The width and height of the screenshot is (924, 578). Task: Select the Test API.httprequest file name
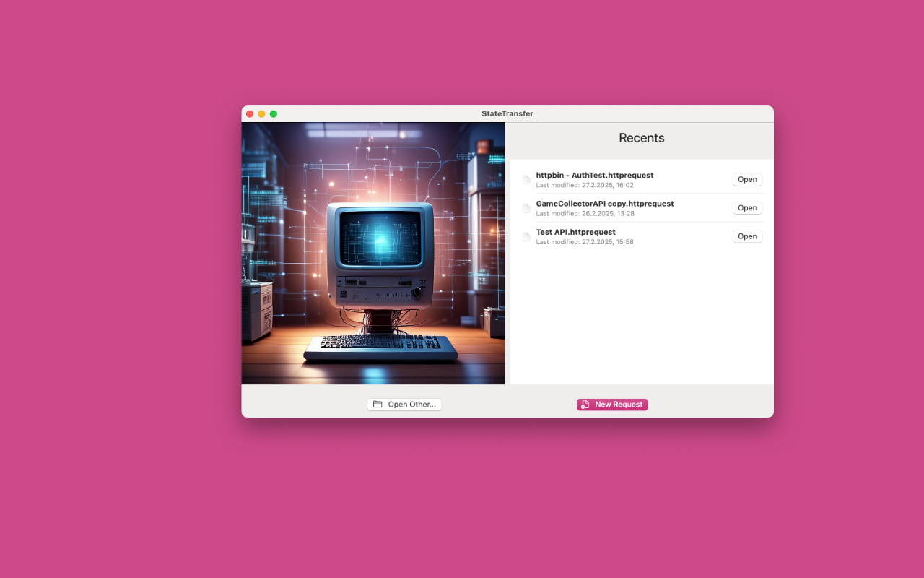point(575,232)
